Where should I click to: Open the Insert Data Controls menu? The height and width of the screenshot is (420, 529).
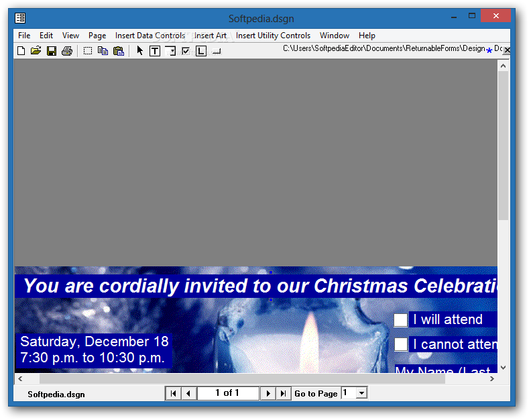click(150, 36)
